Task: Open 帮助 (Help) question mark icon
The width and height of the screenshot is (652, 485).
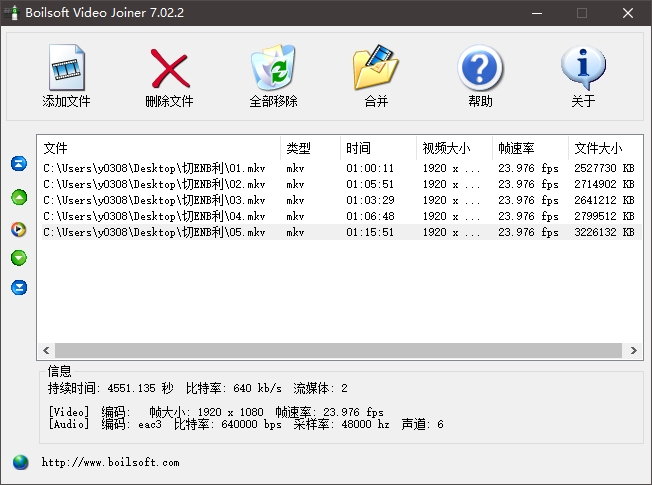Action: 480,68
